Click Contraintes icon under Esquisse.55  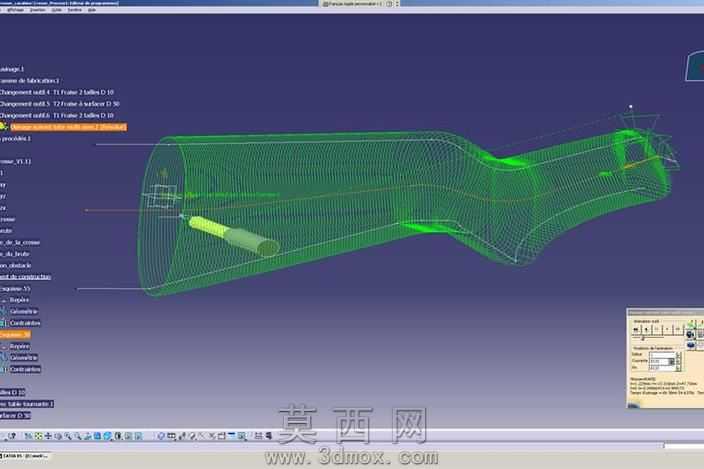[x=3, y=323]
